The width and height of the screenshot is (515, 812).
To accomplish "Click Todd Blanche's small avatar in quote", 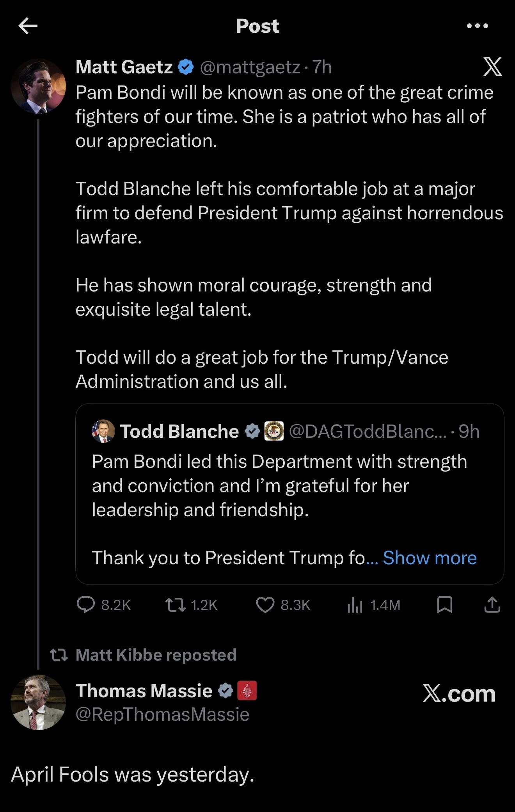I will tap(103, 431).
